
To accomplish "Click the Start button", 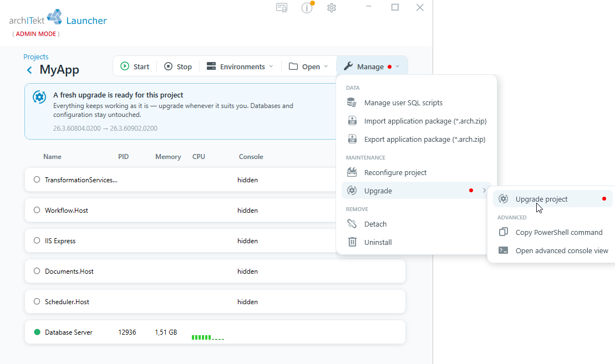I will 135,66.
